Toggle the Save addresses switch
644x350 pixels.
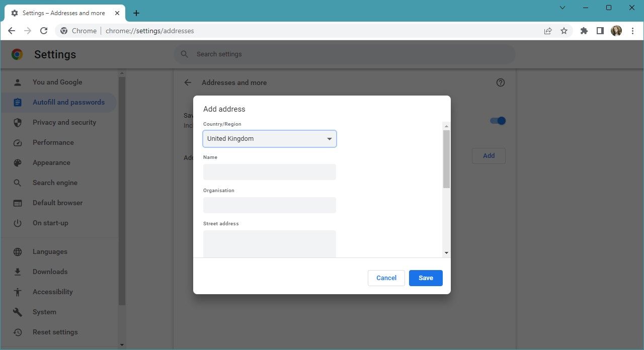pyautogui.click(x=497, y=121)
